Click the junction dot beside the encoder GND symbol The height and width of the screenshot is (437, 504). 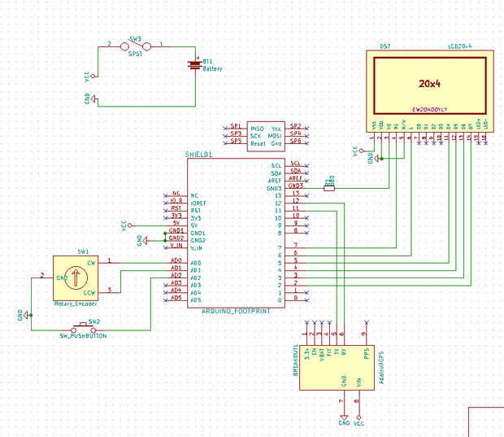pos(31,315)
